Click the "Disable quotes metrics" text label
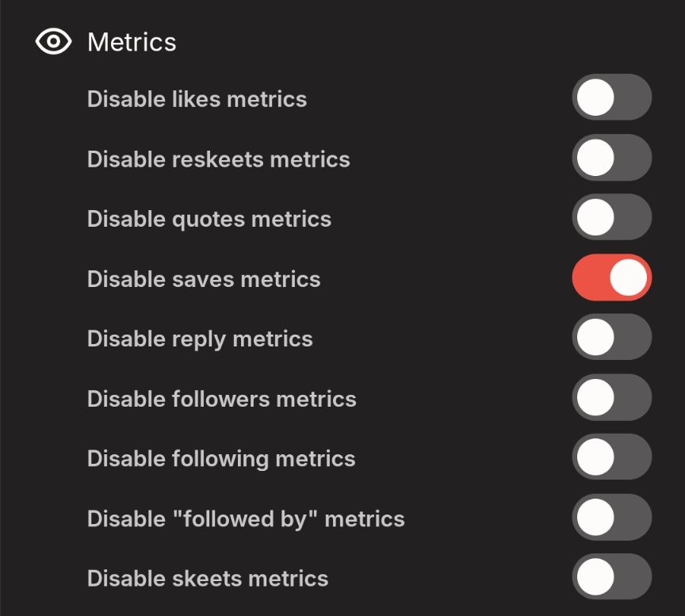685x616 pixels. click(209, 219)
